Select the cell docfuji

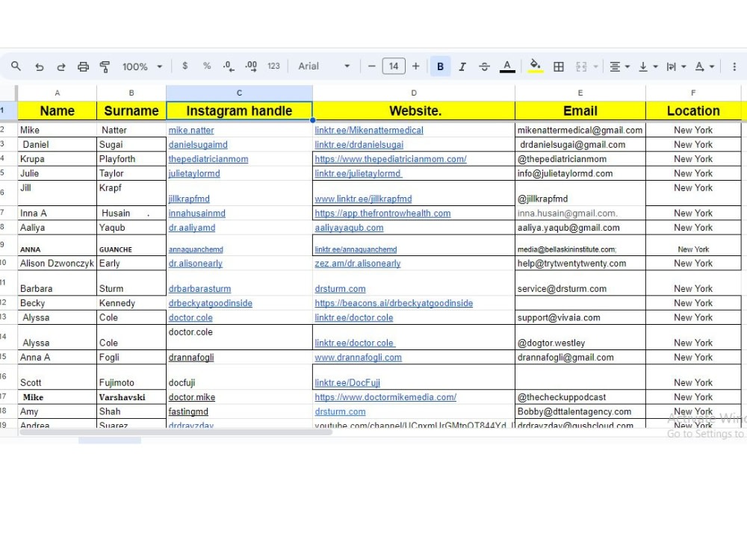[x=239, y=376]
